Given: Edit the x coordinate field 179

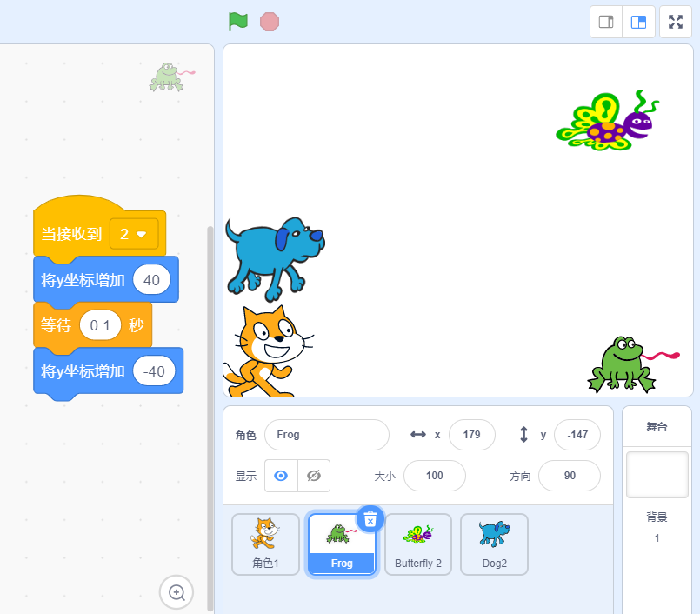Looking at the screenshot, I should pyautogui.click(x=472, y=435).
